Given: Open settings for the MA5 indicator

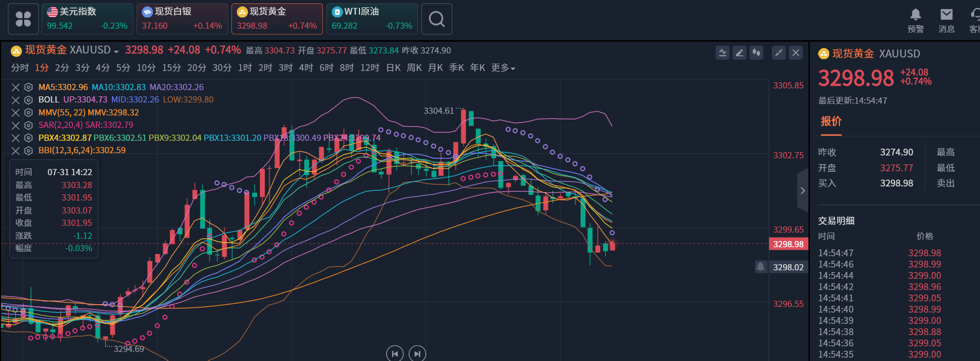Looking at the screenshot, I should pyautogui.click(x=28, y=87).
